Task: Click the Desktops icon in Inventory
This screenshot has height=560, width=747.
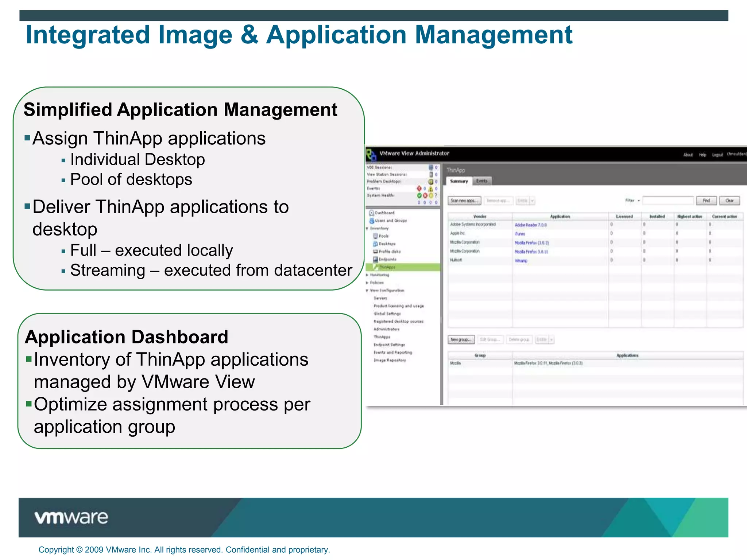Action: [x=375, y=244]
